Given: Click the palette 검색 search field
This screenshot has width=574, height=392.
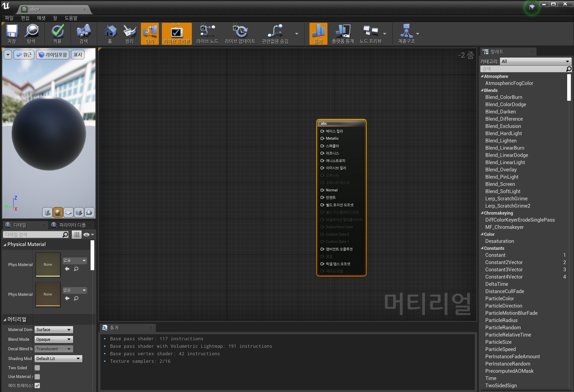Looking at the screenshot, I should (526, 69).
